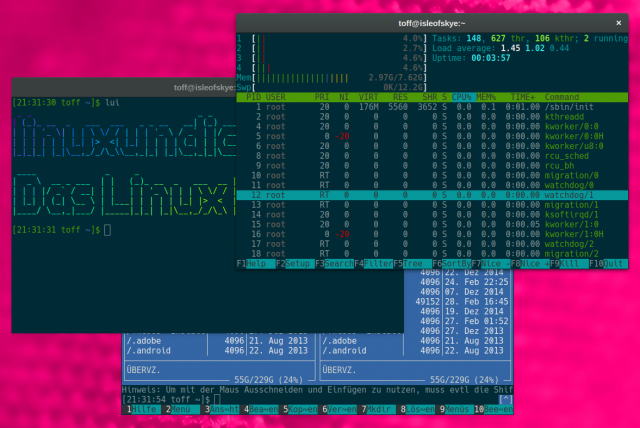Select the migration/2 process row

[x=432, y=254]
